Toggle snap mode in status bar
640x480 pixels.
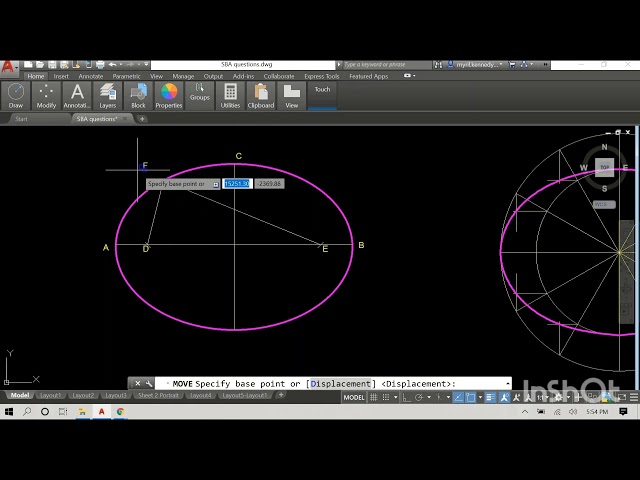[x=386, y=397]
